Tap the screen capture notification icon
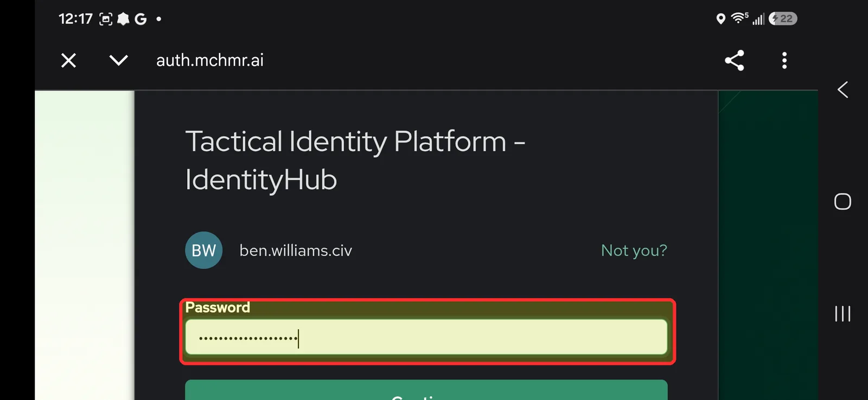 [x=106, y=19]
